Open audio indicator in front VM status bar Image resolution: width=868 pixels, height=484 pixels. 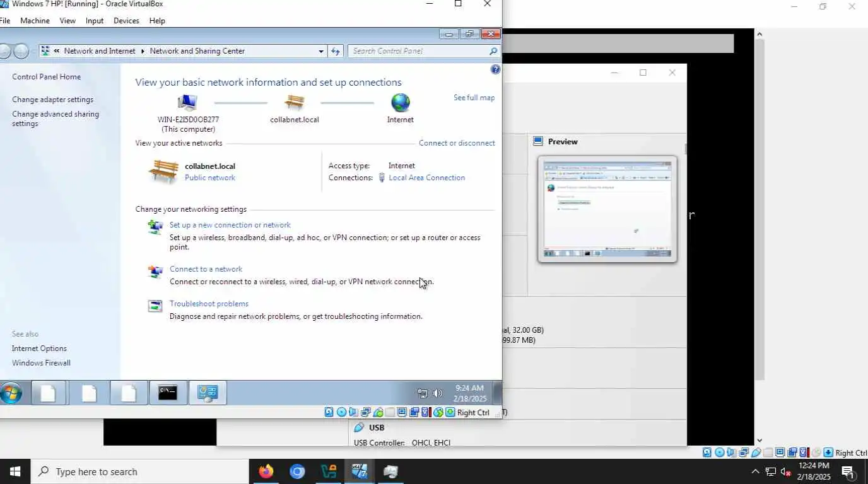point(353,412)
